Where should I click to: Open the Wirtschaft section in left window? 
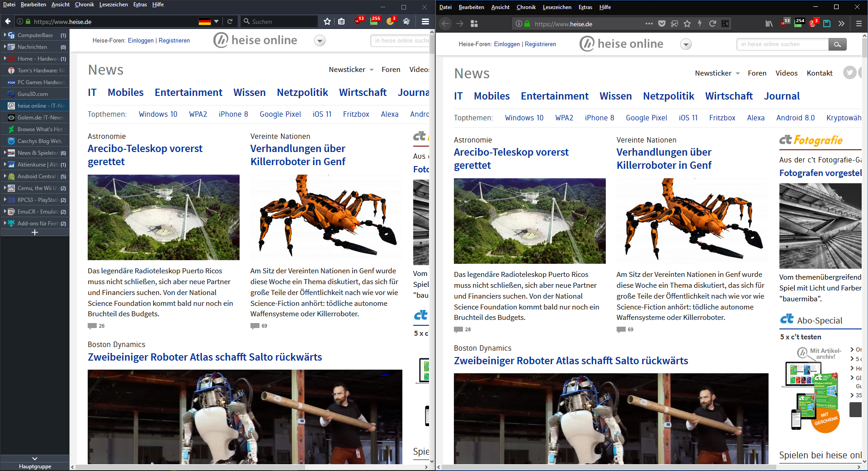pos(363,92)
